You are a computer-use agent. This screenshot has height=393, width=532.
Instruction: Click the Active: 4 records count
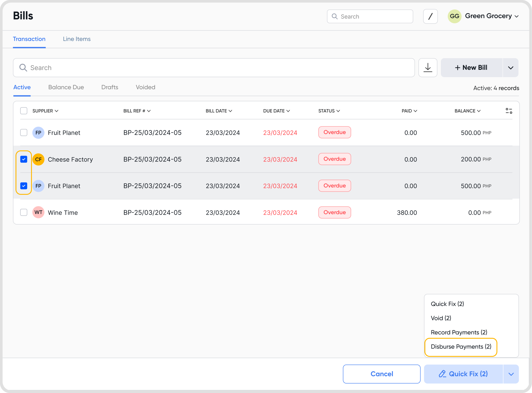pyautogui.click(x=496, y=88)
